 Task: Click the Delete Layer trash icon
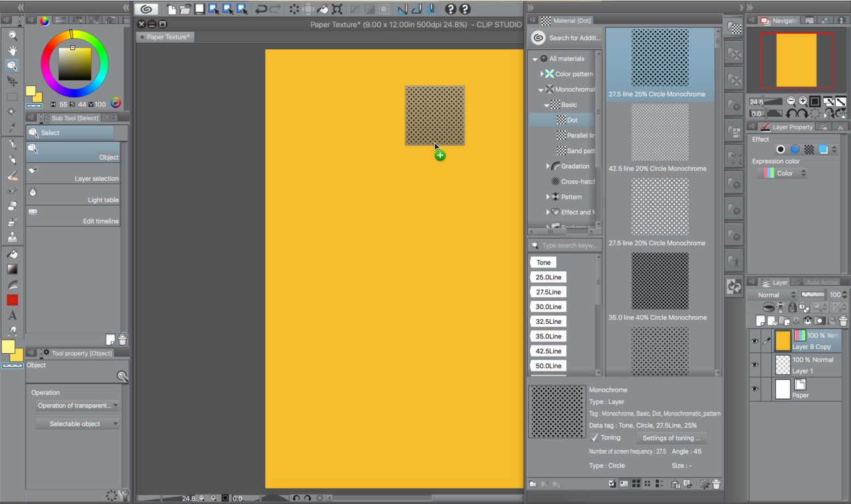(842, 320)
